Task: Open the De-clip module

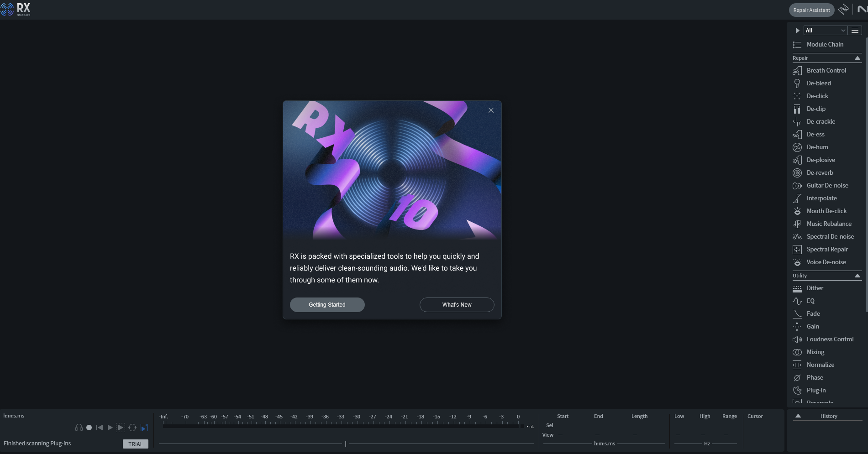Action: (x=826, y=109)
